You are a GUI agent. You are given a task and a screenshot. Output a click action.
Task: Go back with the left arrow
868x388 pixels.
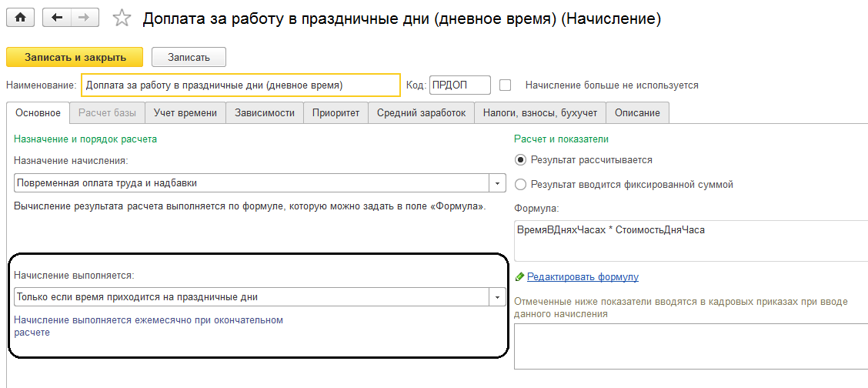(57, 18)
